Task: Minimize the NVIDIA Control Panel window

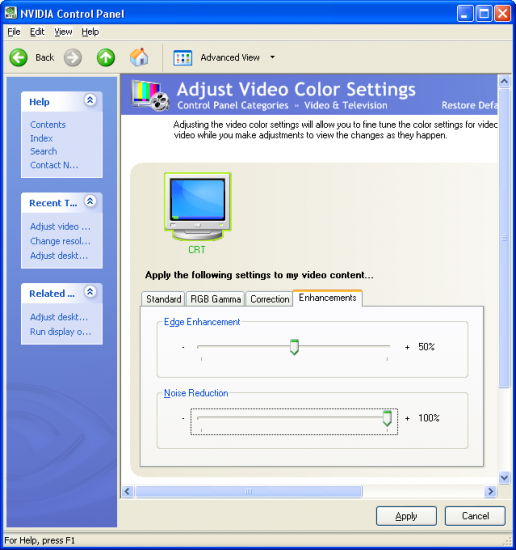Action: pos(465,14)
